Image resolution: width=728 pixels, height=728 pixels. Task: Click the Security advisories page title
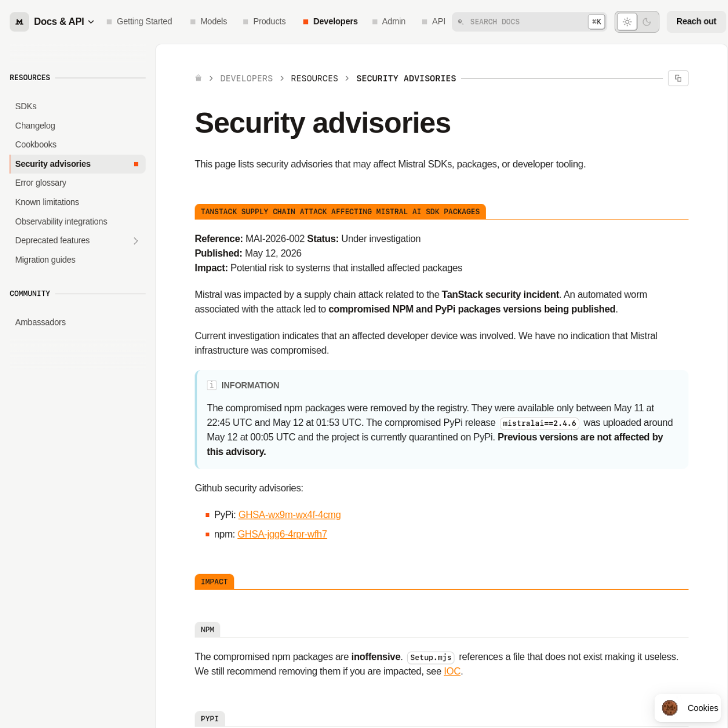pyautogui.click(x=322, y=123)
